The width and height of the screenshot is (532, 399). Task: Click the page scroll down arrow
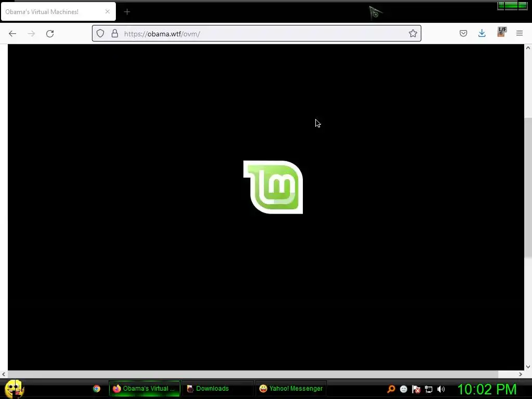tap(528, 367)
